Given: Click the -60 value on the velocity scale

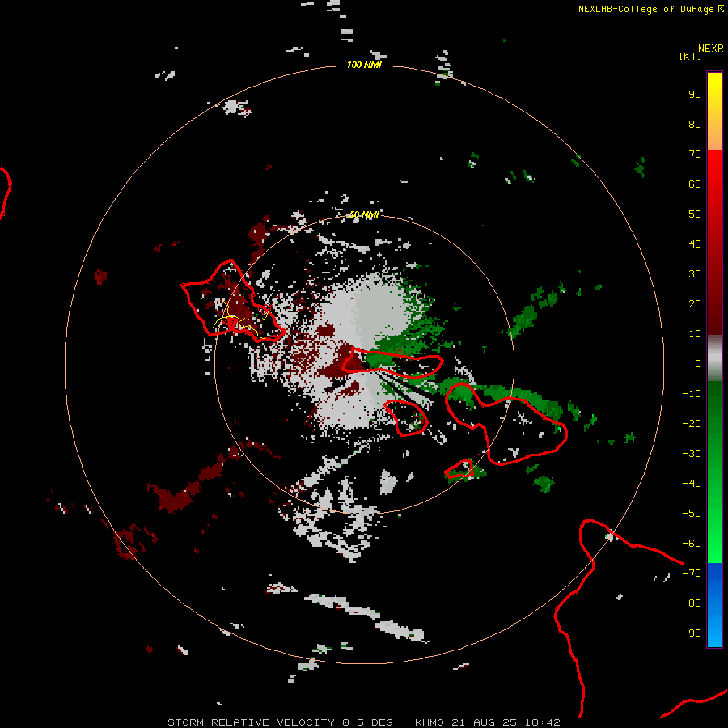Looking at the screenshot, I should [x=692, y=544].
